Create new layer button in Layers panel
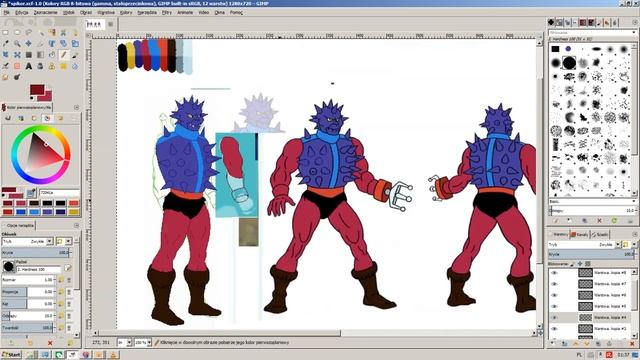The height and width of the screenshot is (360, 640). [553, 344]
